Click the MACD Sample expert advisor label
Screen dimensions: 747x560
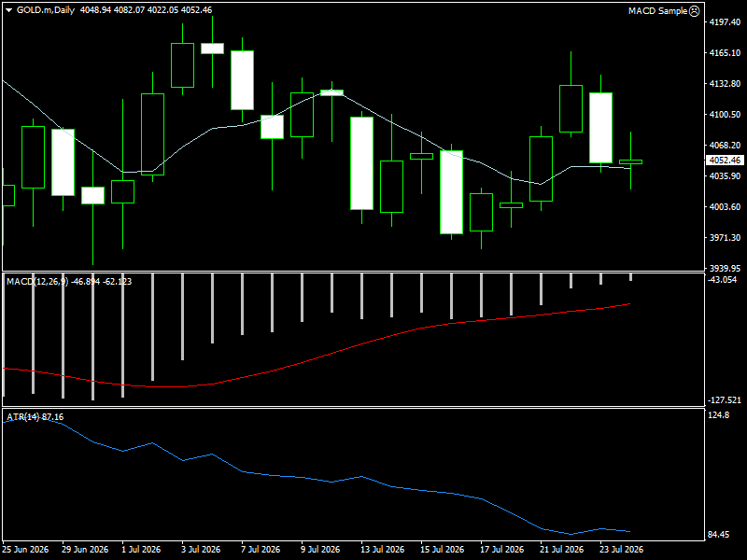657,11
